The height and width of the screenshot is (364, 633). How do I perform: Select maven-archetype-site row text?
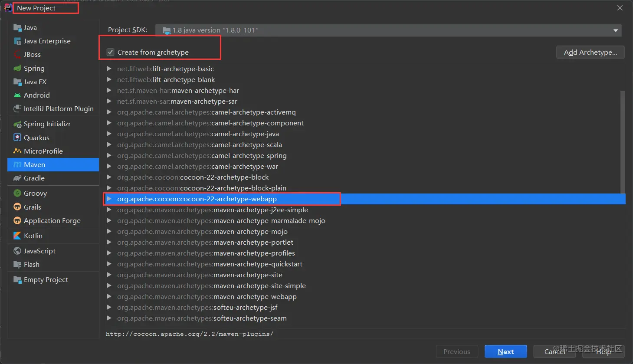200,275
